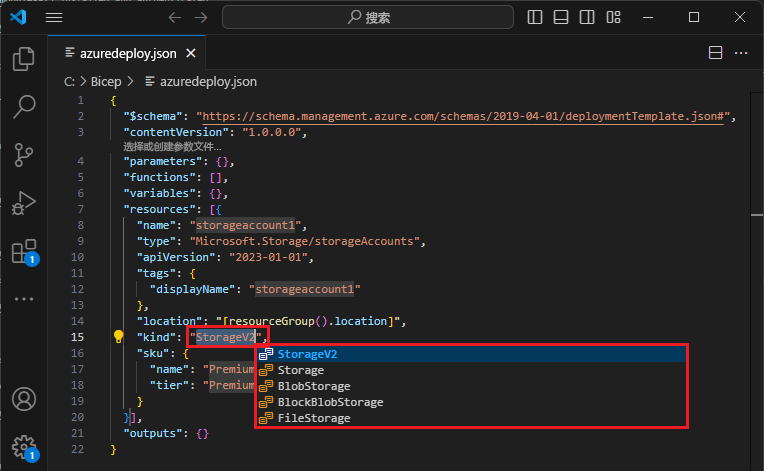
Task: Choose StorageV2 from the suggestion list
Action: (x=471, y=354)
